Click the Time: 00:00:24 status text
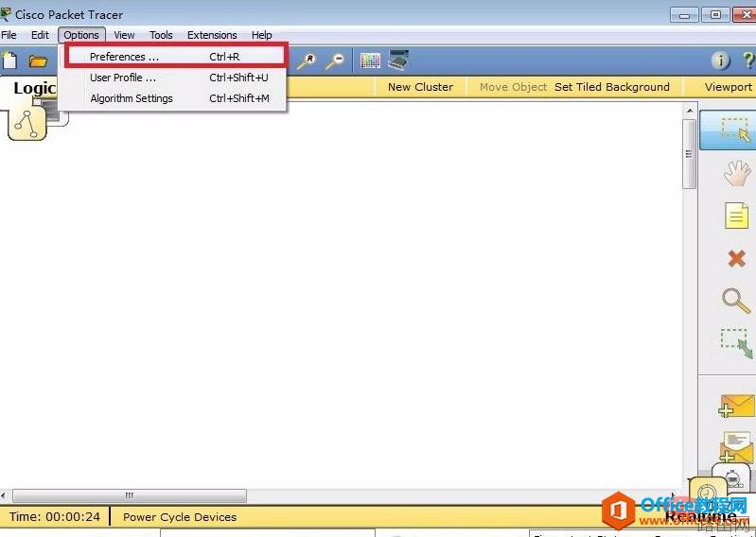Image resolution: width=756 pixels, height=537 pixels. pos(55,517)
